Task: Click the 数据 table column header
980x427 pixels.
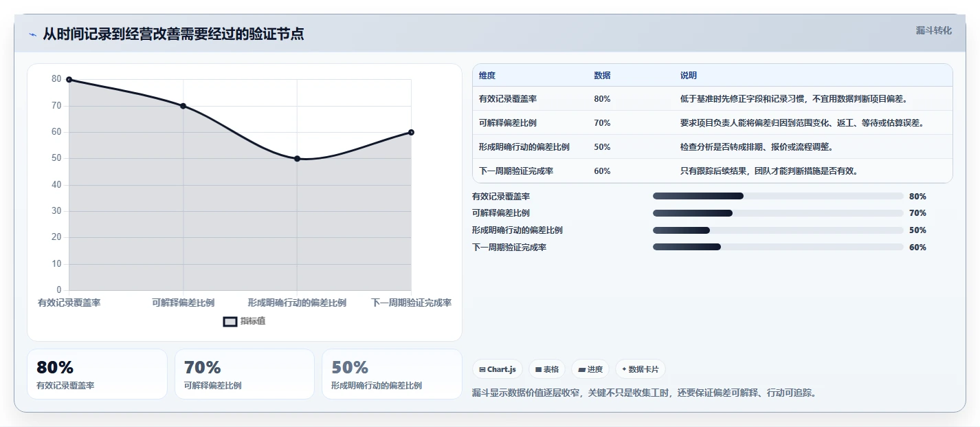Action: pos(602,75)
